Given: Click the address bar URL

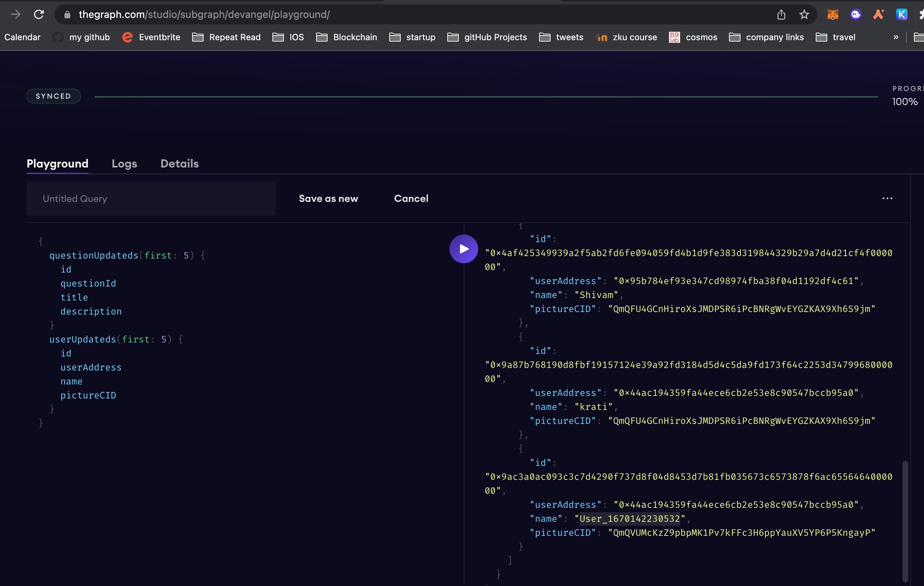Looking at the screenshot, I should (x=204, y=15).
